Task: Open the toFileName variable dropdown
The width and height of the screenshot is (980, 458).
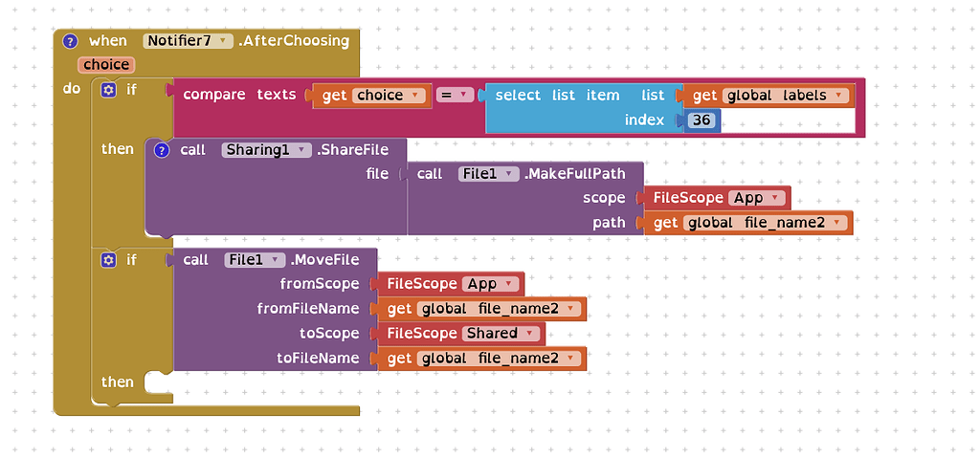Action: tap(499, 359)
